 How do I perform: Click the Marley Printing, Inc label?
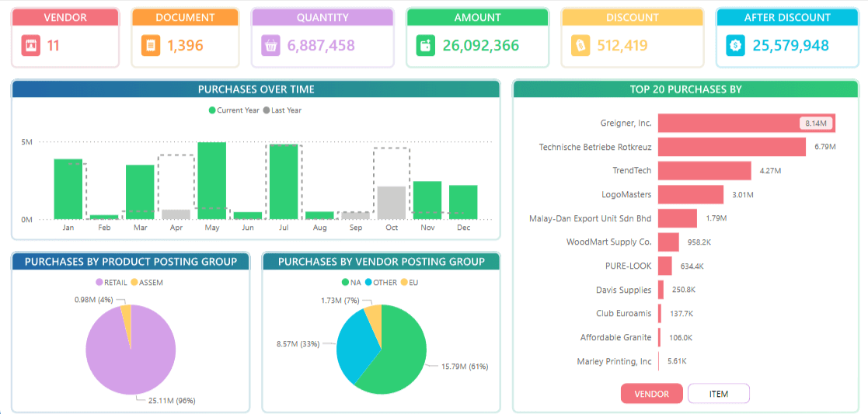pyautogui.click(x=615, y=361)
